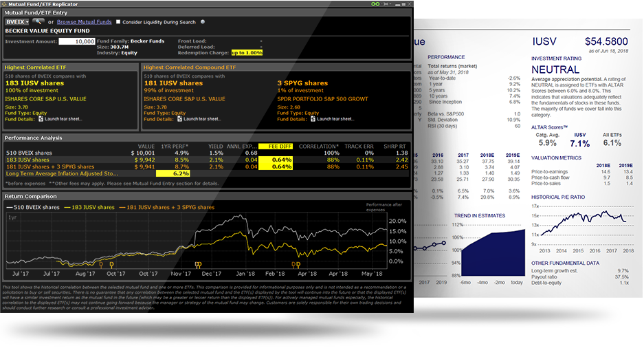Select the 183 IUSV shares table row
644x357 pixels.
[x=207, y=160]
